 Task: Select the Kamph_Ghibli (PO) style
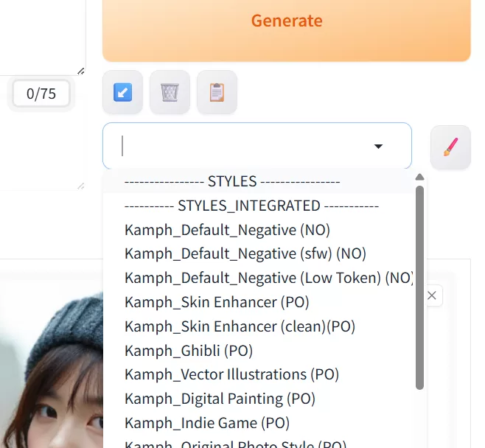[259, 350]
